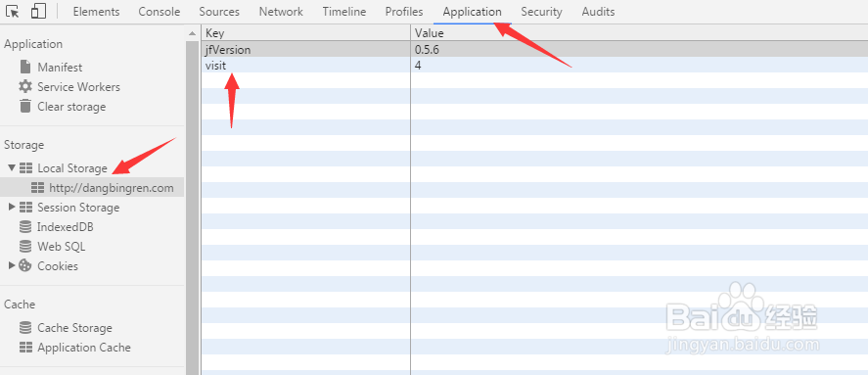Select the jfVersion key row
Image resolution: width=868 pixels, height=375 pixels.
534,50
